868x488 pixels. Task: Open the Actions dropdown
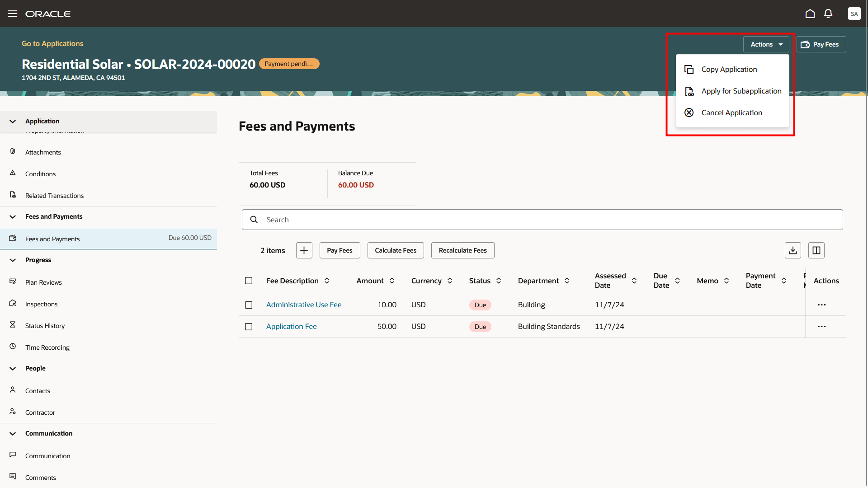pyautogui.click(x=765, y=44)
